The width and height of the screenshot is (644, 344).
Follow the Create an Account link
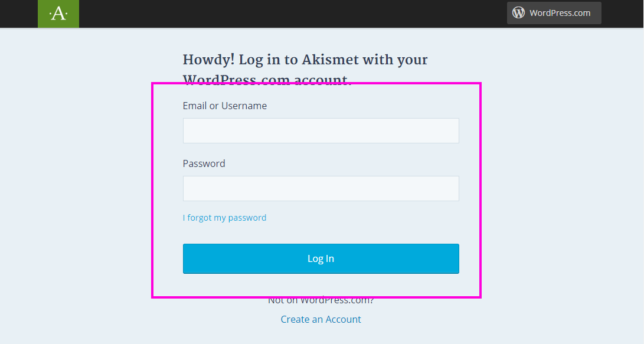pos(321,319)
